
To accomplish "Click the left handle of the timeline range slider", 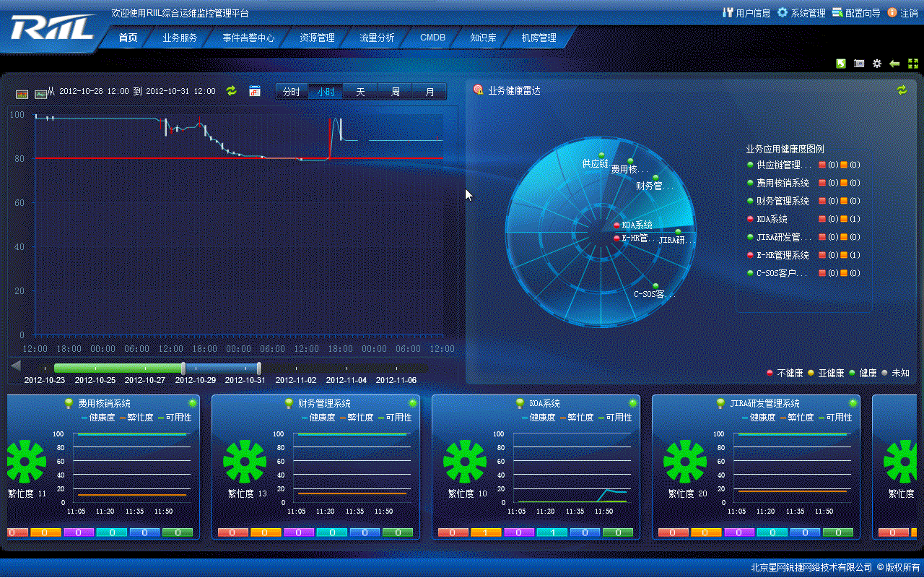I will (183, 368).
